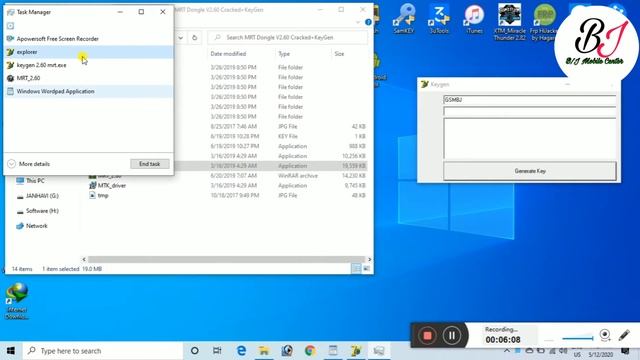Click the End task button

(149, 164)
